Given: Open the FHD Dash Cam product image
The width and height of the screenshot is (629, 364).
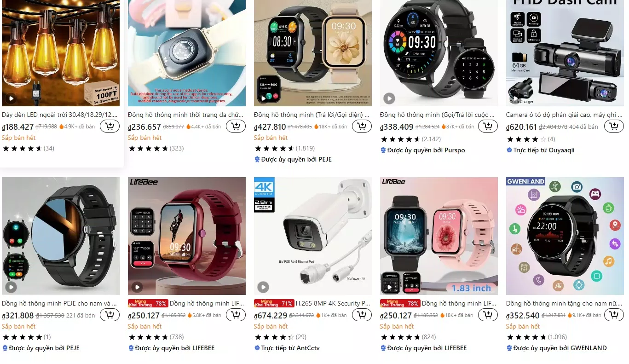Looking at the screenshot, I should pos(565,53).
